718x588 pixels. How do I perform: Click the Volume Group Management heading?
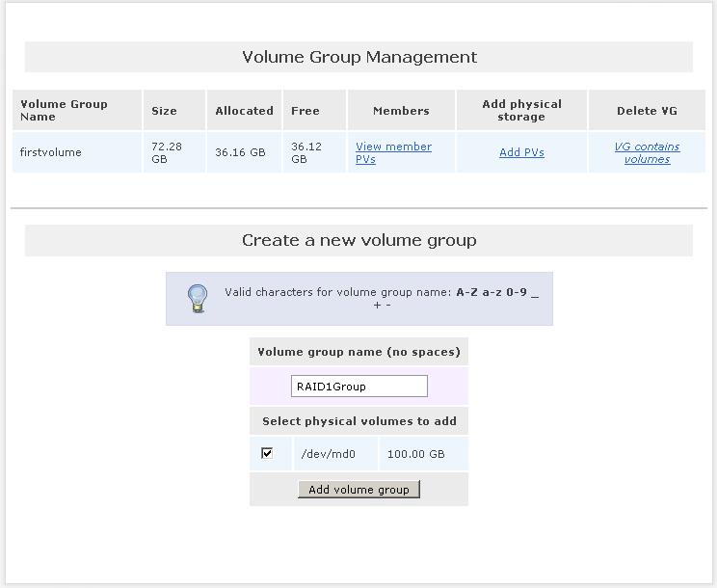point(359,57)
